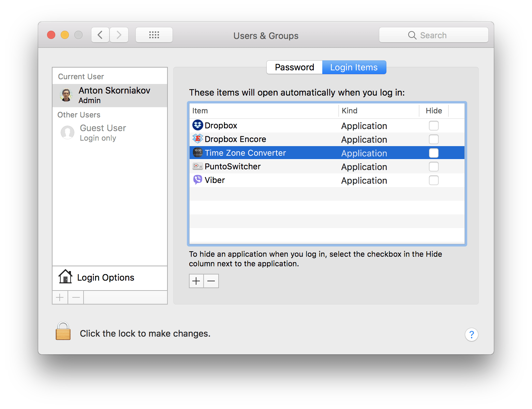Viewport: 532px width, 409px height.
Task: Click the Dropbox application icon
Action: (197, 125)
